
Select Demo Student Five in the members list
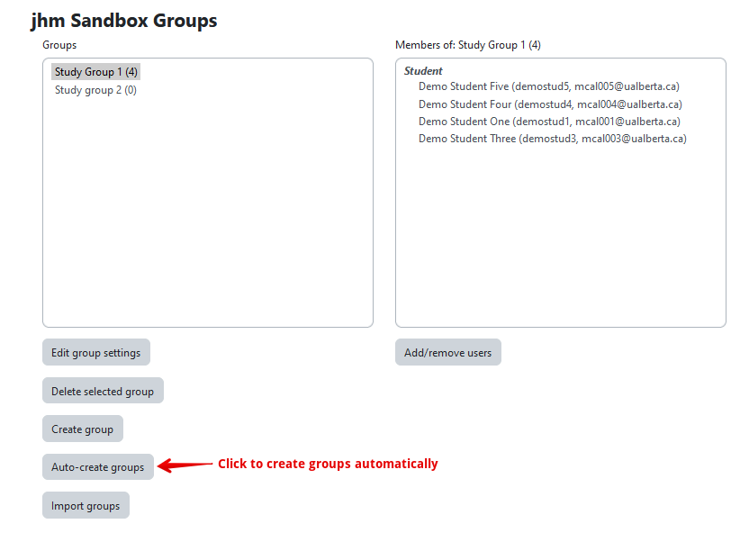point(548,87)
